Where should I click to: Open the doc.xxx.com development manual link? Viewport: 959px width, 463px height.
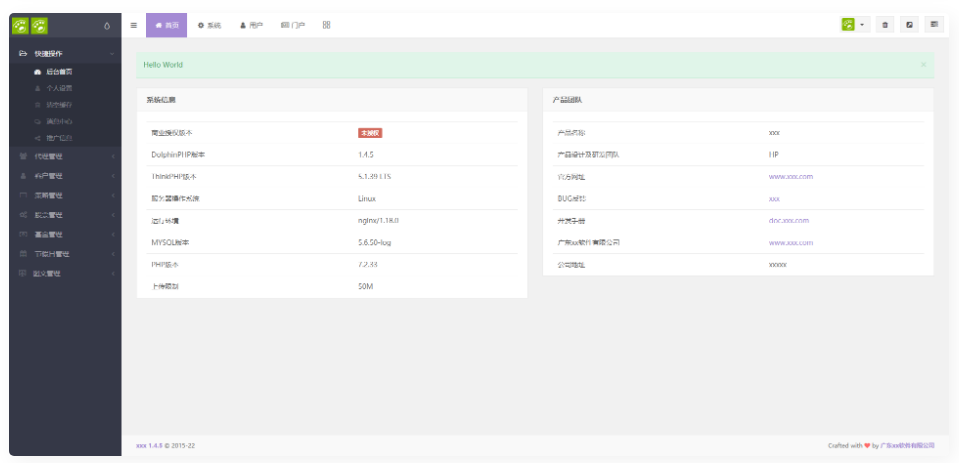click(x=788, y=220)
